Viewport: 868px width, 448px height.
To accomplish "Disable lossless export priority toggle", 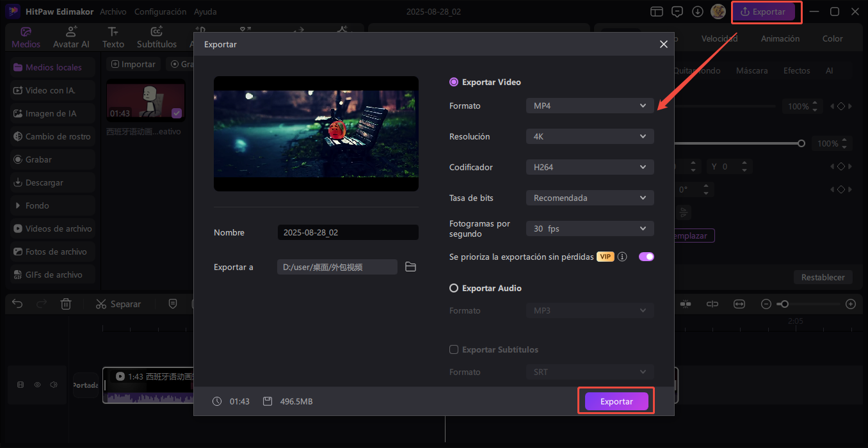I will 646,257.
